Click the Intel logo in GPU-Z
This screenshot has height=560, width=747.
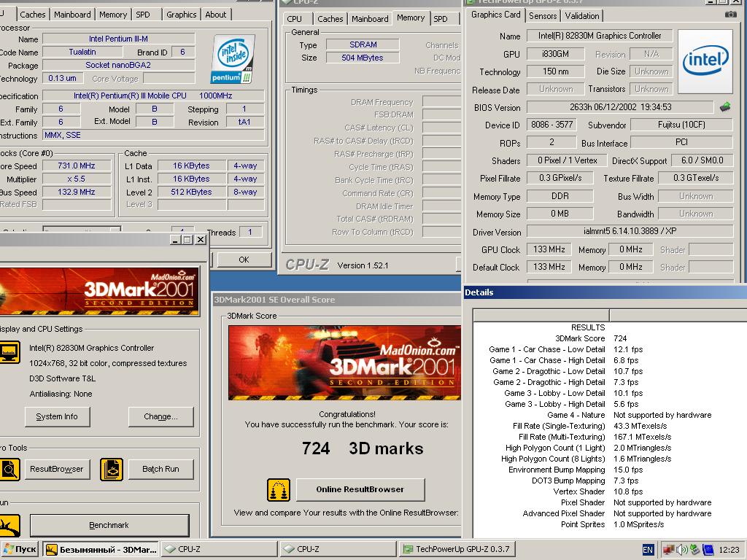(705, 61)
